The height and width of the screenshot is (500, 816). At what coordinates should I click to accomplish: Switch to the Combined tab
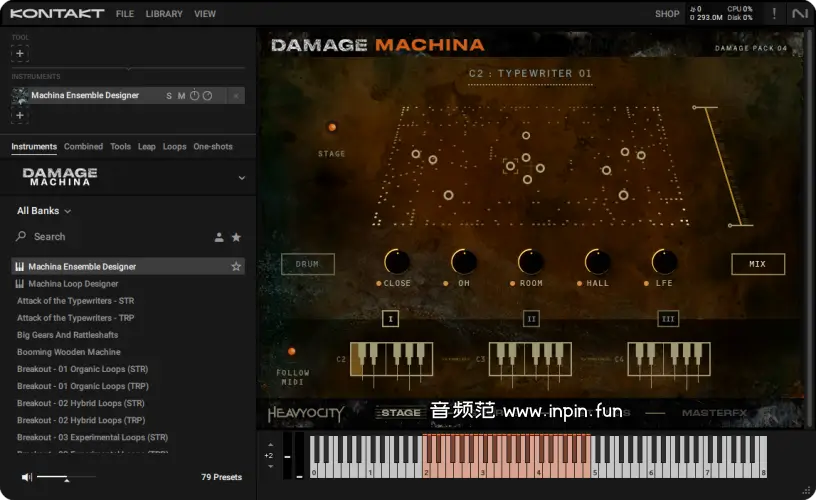83,147
